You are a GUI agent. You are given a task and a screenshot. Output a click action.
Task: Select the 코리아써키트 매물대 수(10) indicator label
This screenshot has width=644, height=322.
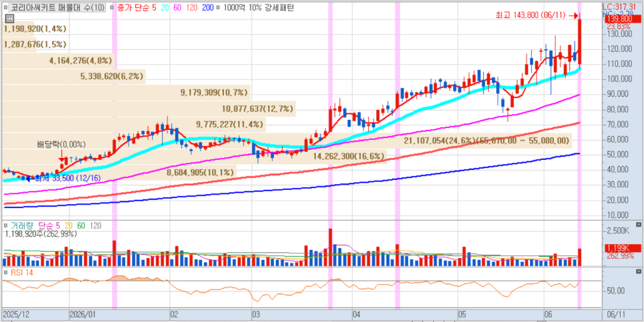pos(57,7)
